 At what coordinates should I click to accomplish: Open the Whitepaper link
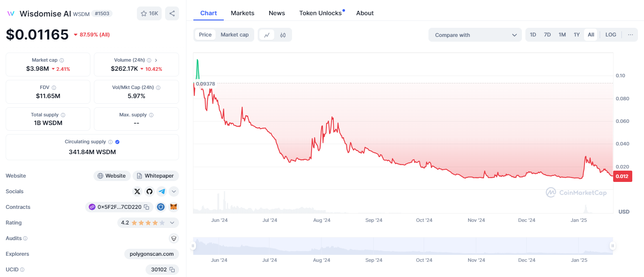point(156,176)
